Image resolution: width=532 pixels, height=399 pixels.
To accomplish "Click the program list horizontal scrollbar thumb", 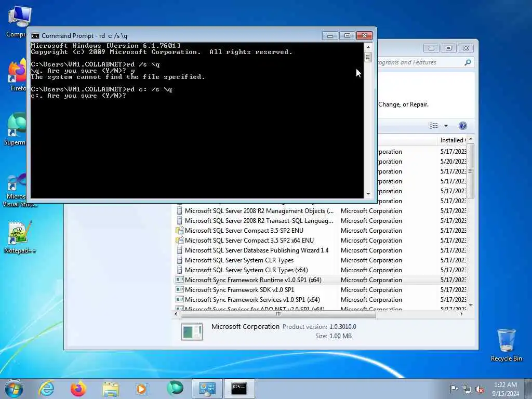I will click(278, 314).
